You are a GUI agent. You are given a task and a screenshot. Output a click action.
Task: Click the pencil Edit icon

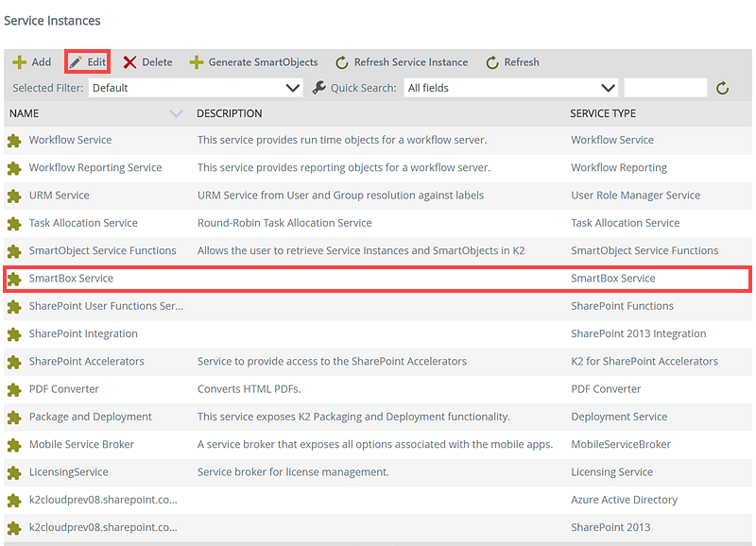coord(76,62)
